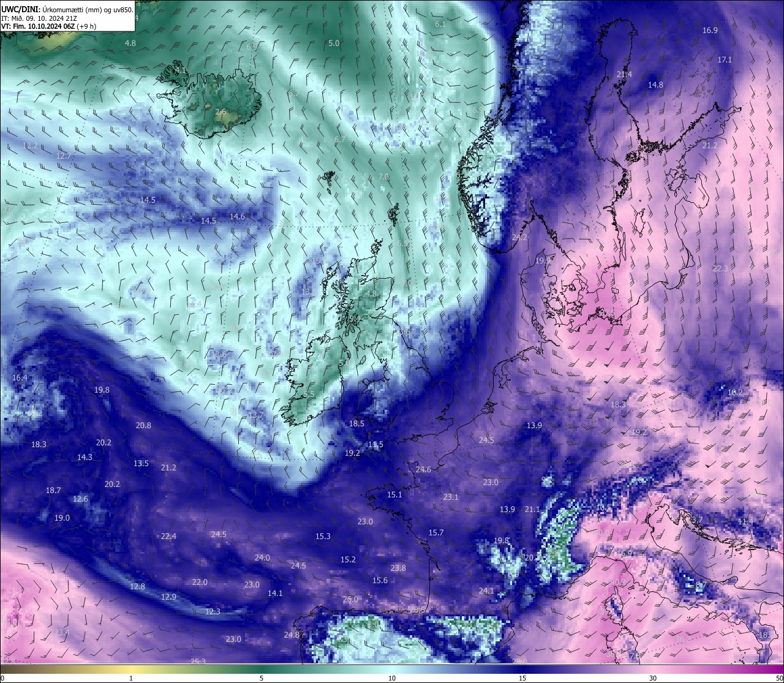
Task: Click the 11.5 value near Cornwall
Action: coord(375,444)
